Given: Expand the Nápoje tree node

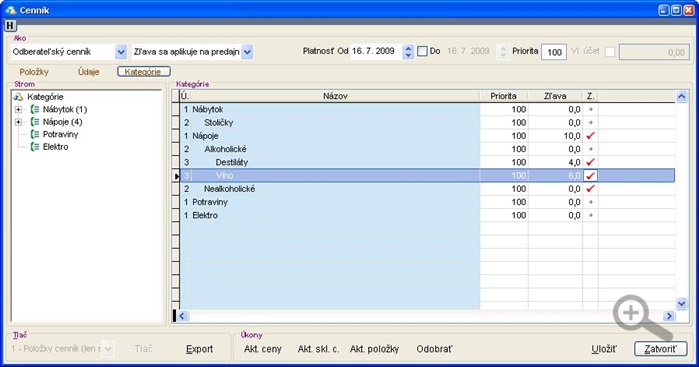Looking at the screenshot, I should click(18, 122).
